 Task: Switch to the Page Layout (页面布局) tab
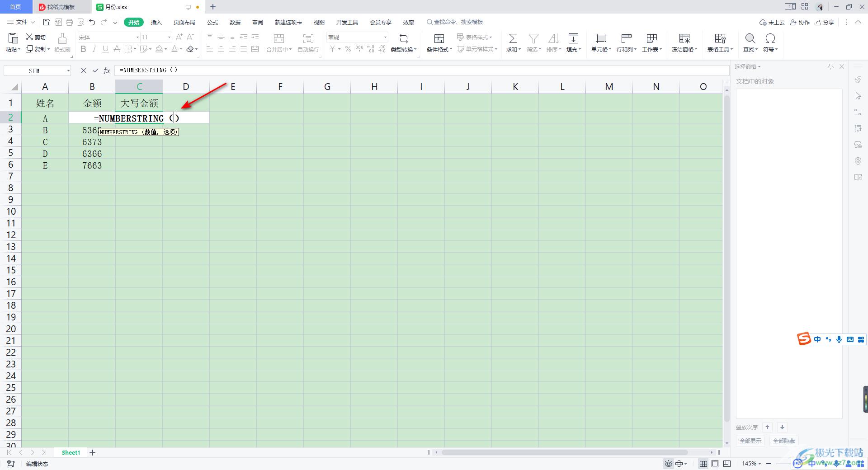click(x=184, y=22)
